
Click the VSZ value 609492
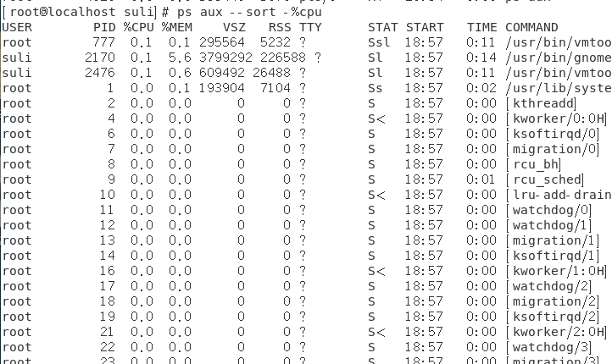pyautogui.click(x=222, y=73)
